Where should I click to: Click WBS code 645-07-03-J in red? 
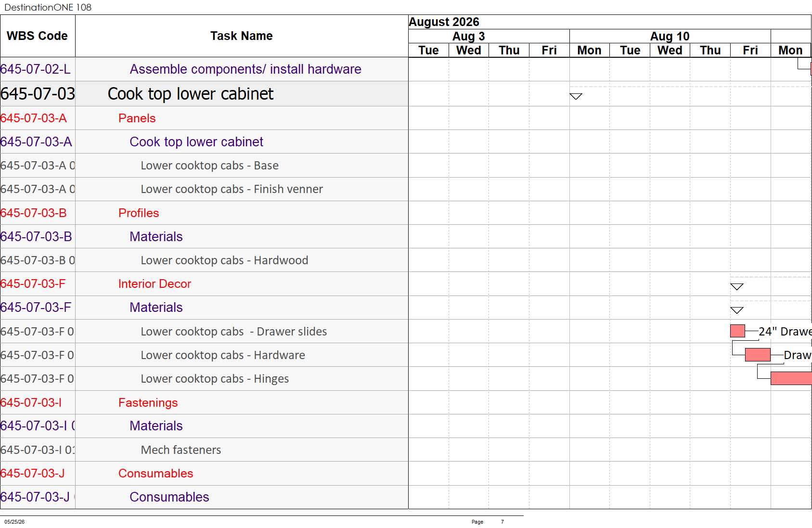point(32,474)
